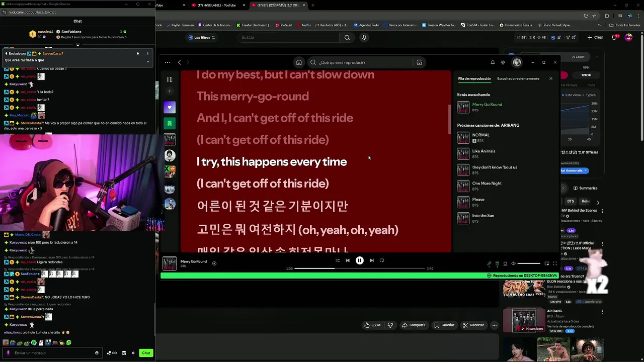Select Like Animals in the queue
644x362 pixels.
505,153
